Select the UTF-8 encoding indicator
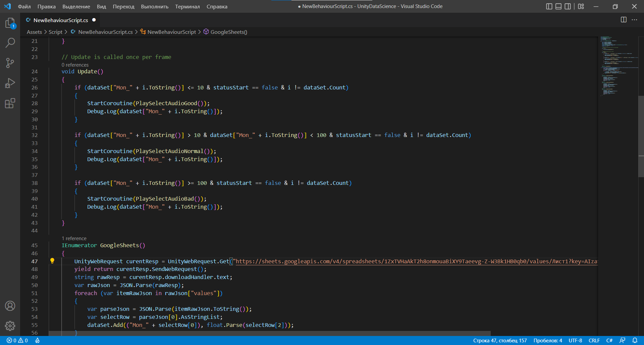 575,340
